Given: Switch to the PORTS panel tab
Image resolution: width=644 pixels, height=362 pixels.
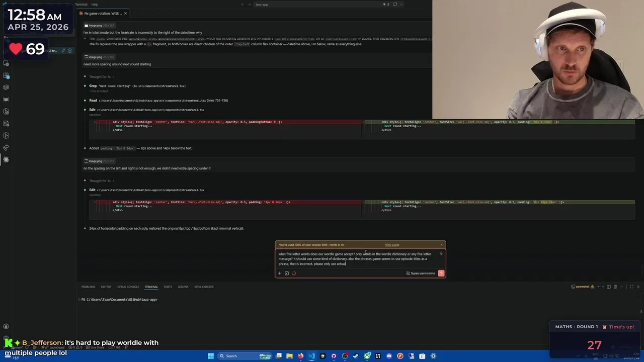Looking at the screenshot, I should (x=168, y=287).
